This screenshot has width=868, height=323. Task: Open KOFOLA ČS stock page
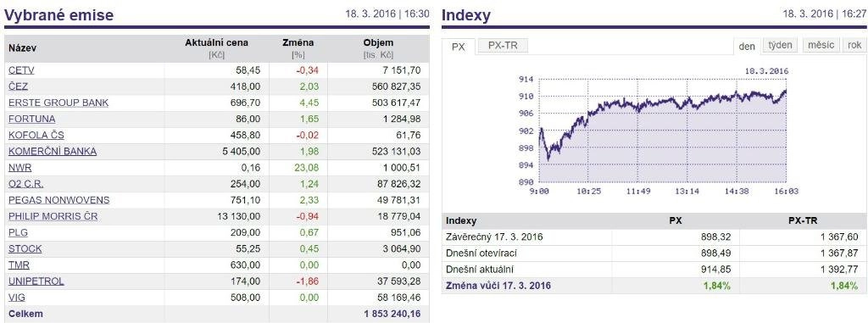pyautogui.click(x=36, y=135)
